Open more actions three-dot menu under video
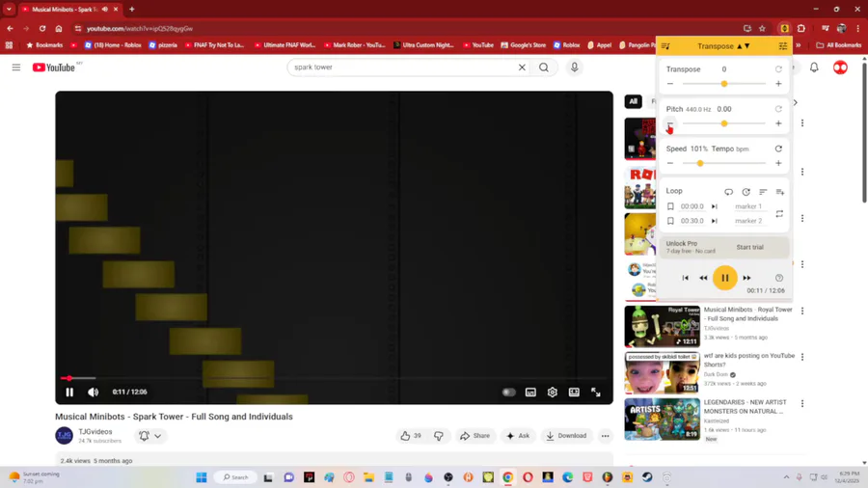The image size is (868, 488). [605, 435]
